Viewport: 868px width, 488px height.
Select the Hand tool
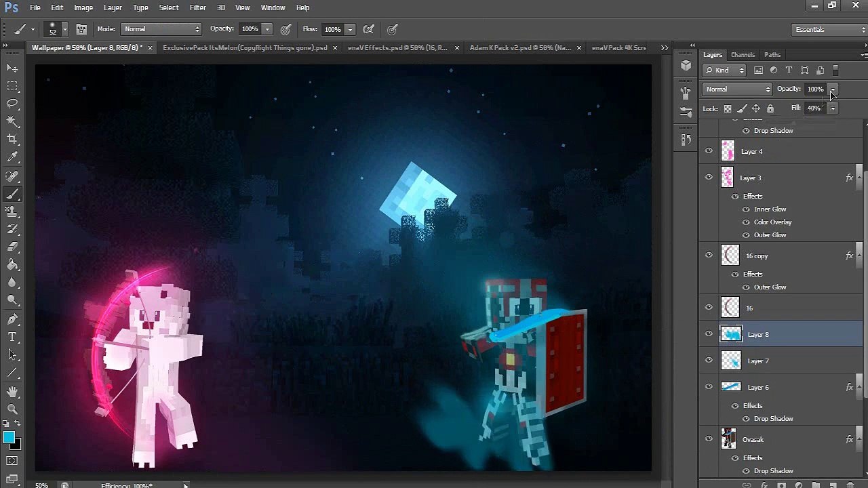click(x=12, y=391)
